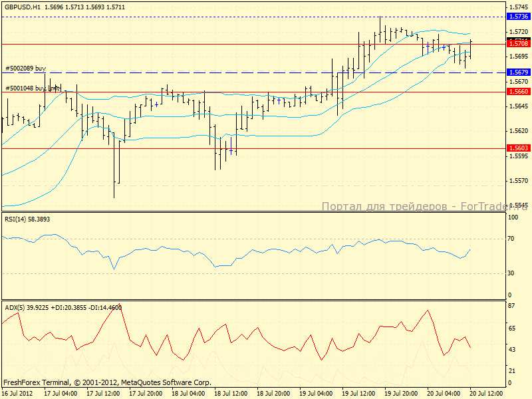The width and height of the screenshot is (532, 399).
Task: Select the #5002089 buy order label
Action: coord(25,68)
